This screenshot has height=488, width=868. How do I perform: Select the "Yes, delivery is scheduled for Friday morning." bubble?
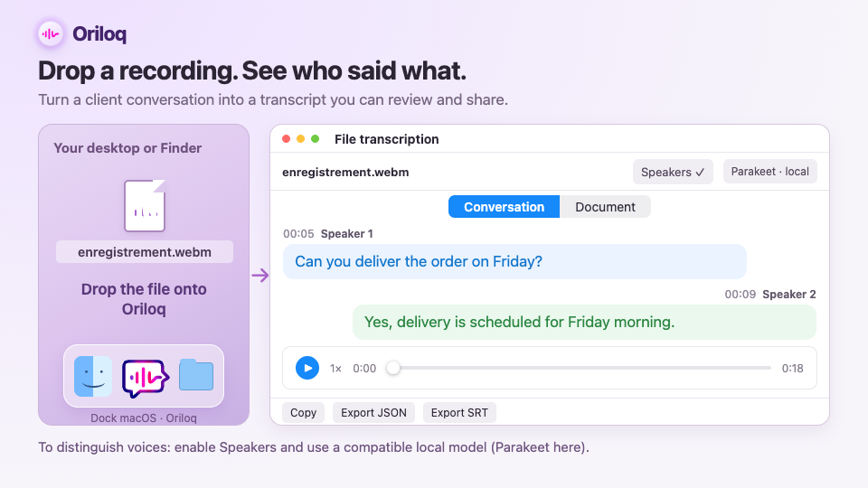(x=585, y=322)
